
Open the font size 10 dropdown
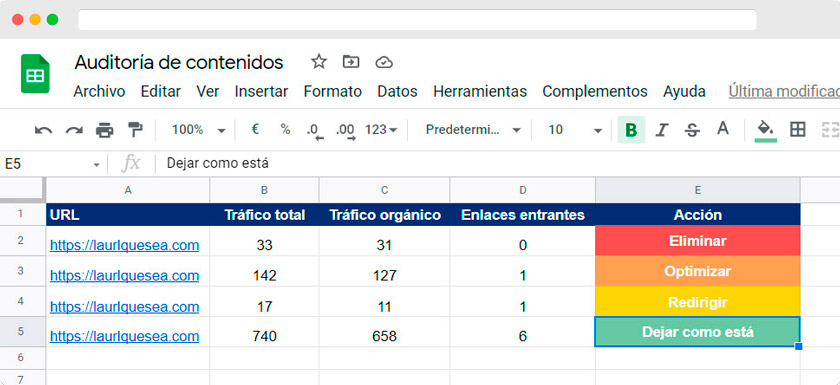pos(575,130)
